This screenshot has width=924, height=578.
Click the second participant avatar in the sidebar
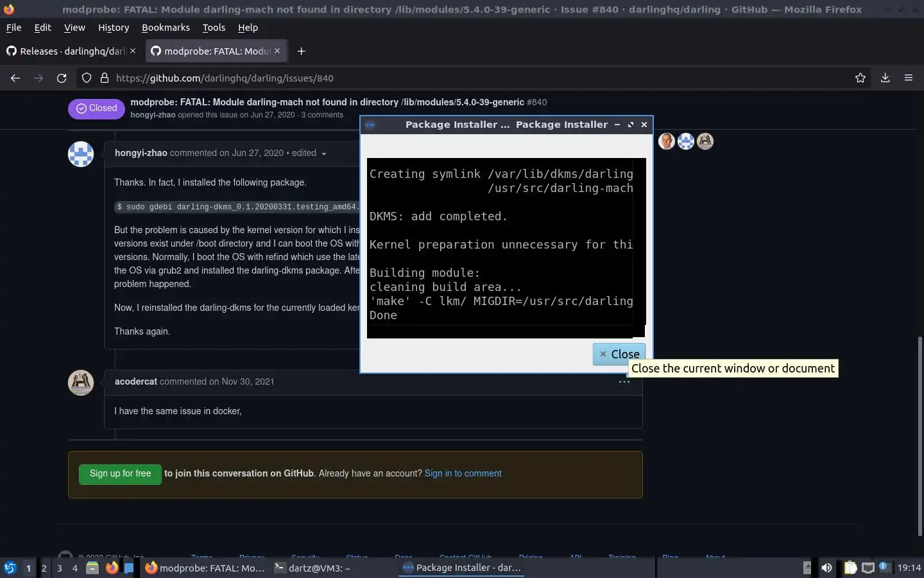tap(686, 141)
